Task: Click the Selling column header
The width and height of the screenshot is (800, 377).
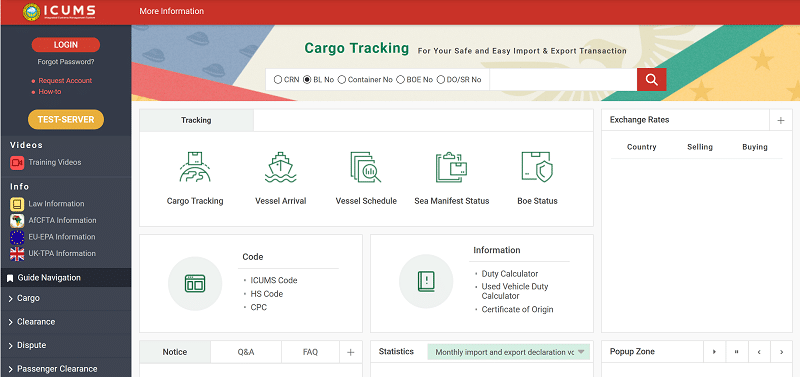Action: click(699, 147)
